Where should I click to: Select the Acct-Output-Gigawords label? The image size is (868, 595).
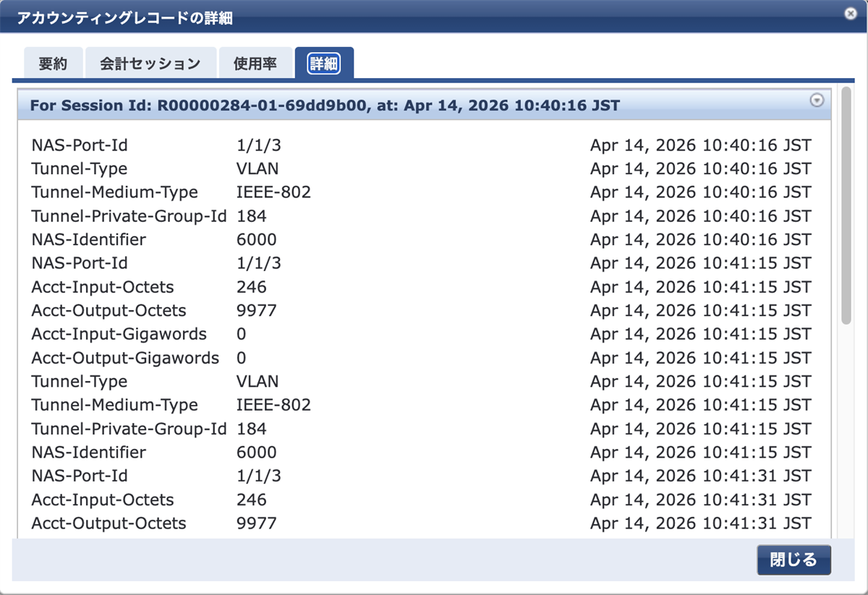[125, 358]
